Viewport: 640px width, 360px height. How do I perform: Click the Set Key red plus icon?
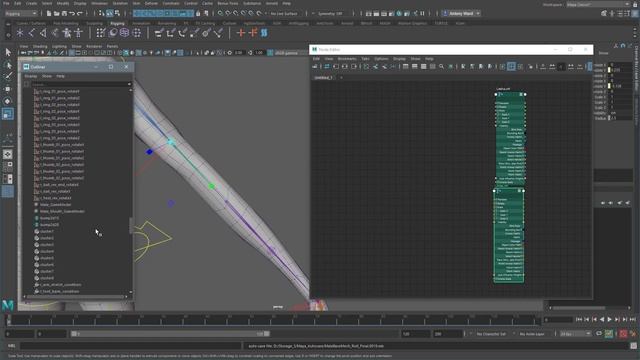(241, 33)
